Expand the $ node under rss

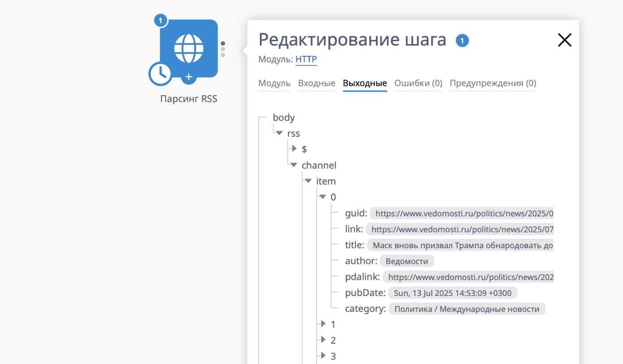click(293, 149)
